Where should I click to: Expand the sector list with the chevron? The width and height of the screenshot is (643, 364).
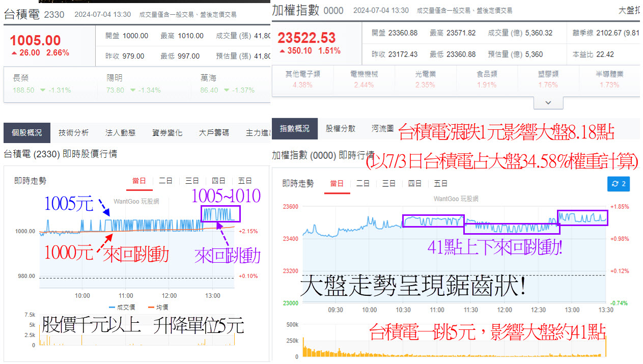click(548, 103)
